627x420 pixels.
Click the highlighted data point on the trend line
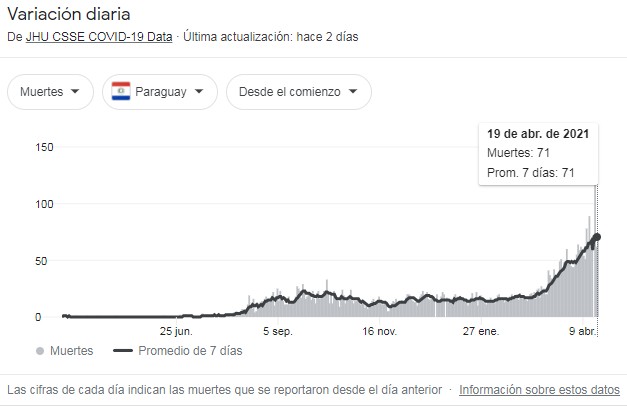tap(597, 237)
